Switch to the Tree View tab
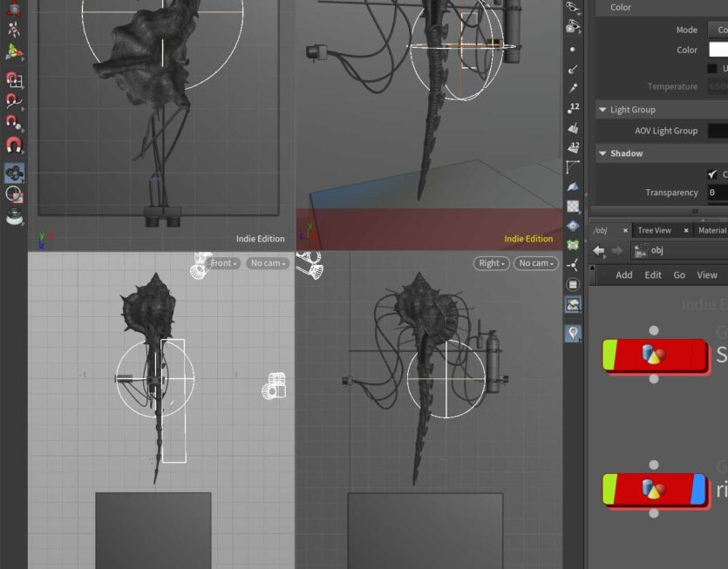 pyautogui.click(x=654, y=230)
